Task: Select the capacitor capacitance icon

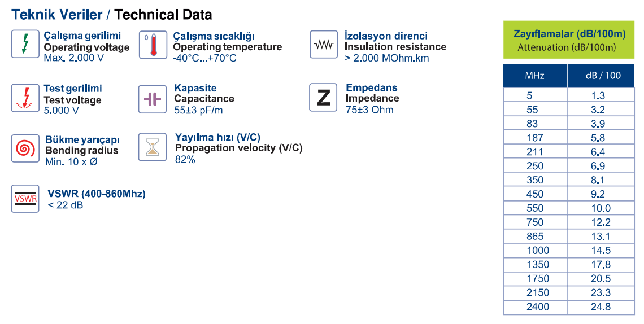Action: [x=153, y=99]
